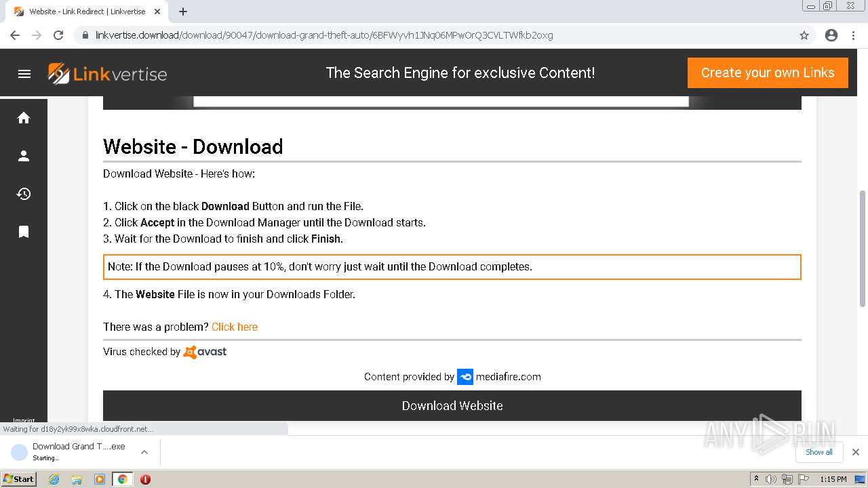Show hidden system tray icons
The width and height of the screenshot is (868, 488).
point(756,479)
